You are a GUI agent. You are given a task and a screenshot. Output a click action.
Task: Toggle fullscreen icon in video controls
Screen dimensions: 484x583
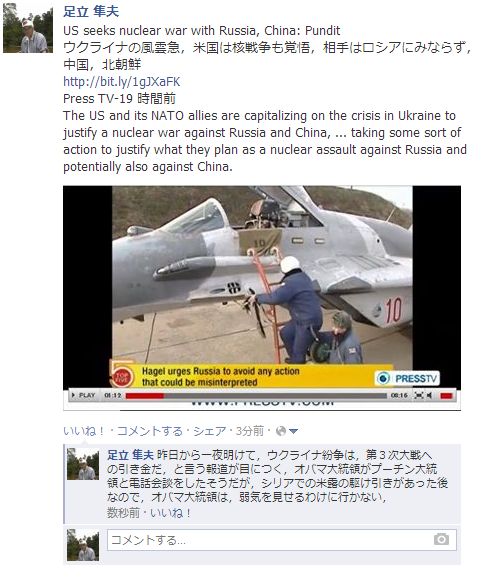coord(419,395)
